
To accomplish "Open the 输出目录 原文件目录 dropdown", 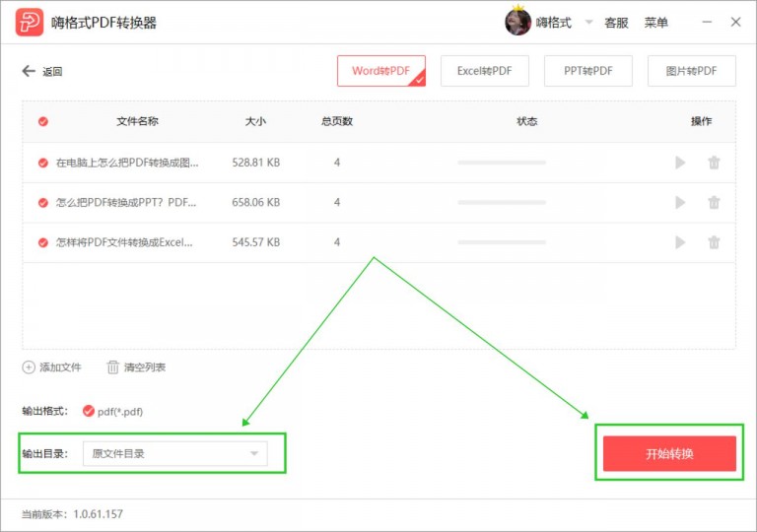I will pos(174,454).
